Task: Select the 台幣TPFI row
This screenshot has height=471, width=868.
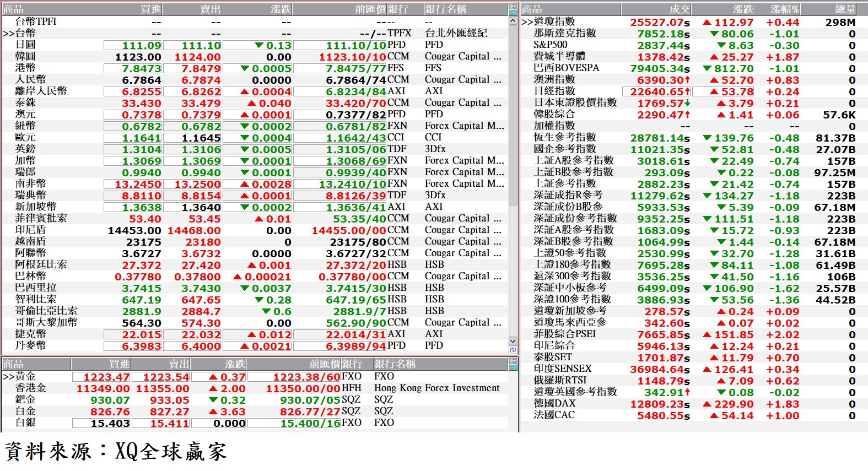Action: pos(255,21)
